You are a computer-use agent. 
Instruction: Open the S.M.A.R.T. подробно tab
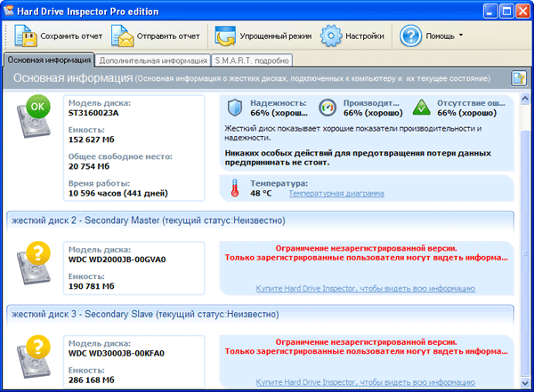[252, 60]
